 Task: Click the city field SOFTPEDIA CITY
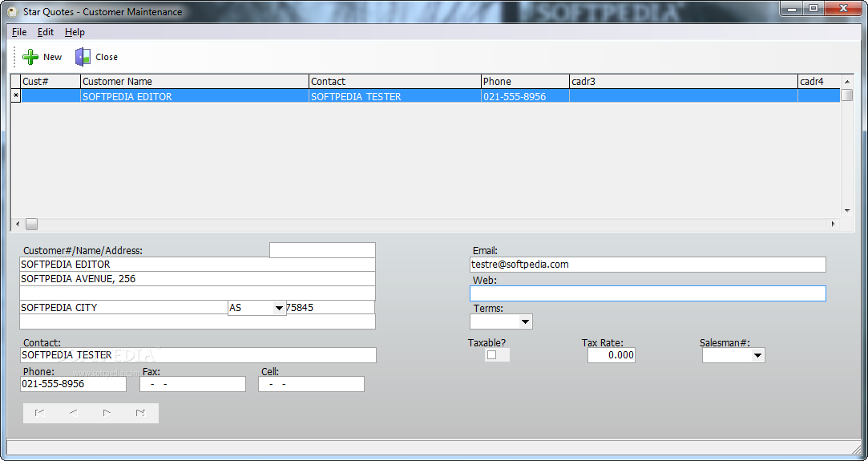point(124,308)
